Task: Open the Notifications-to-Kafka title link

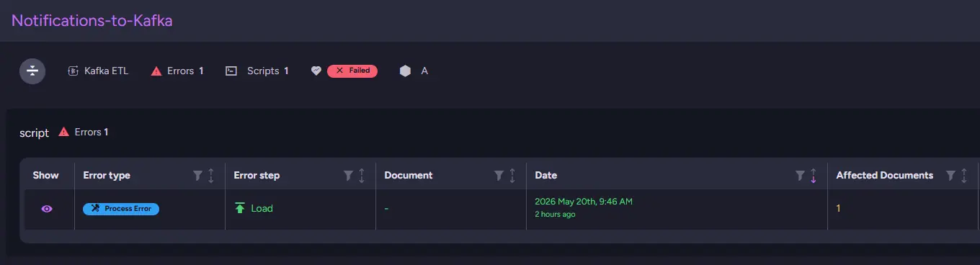Action: click(92, 20)
